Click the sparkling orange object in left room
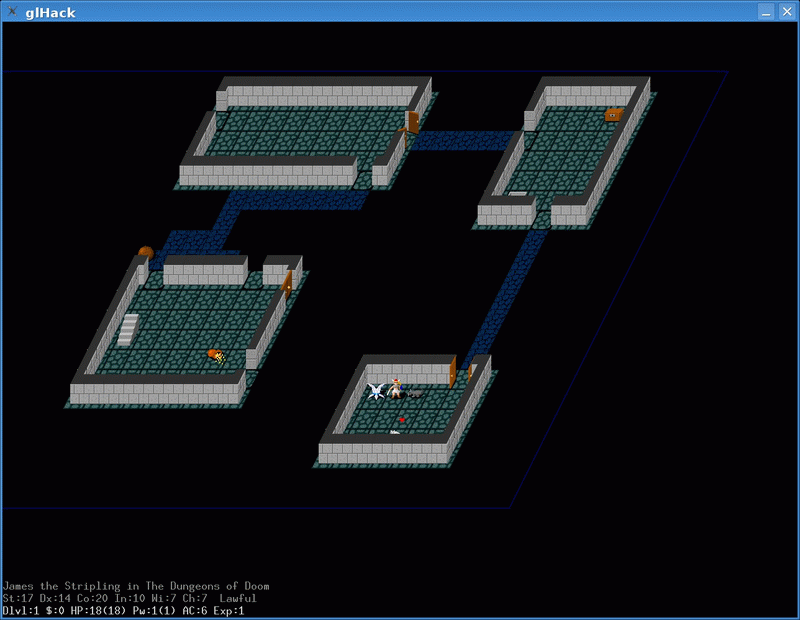Viewport: 800px width, 620px height. point(215,354)
